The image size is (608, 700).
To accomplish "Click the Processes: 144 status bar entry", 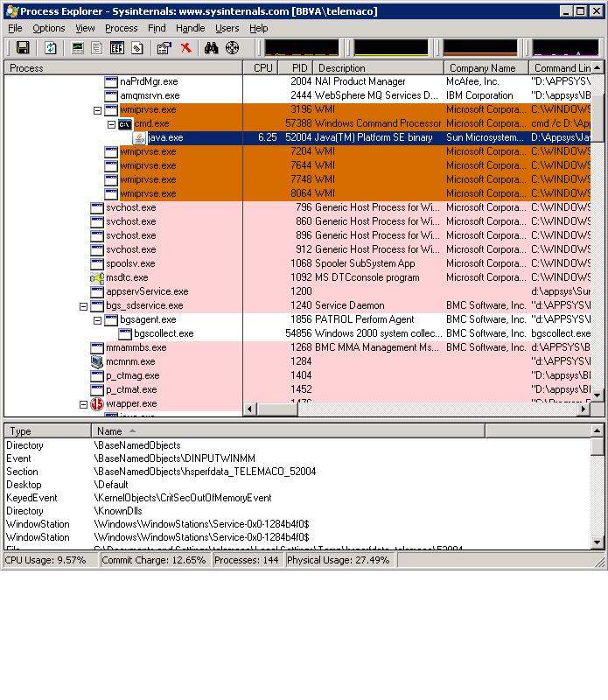I will [247, 560].
